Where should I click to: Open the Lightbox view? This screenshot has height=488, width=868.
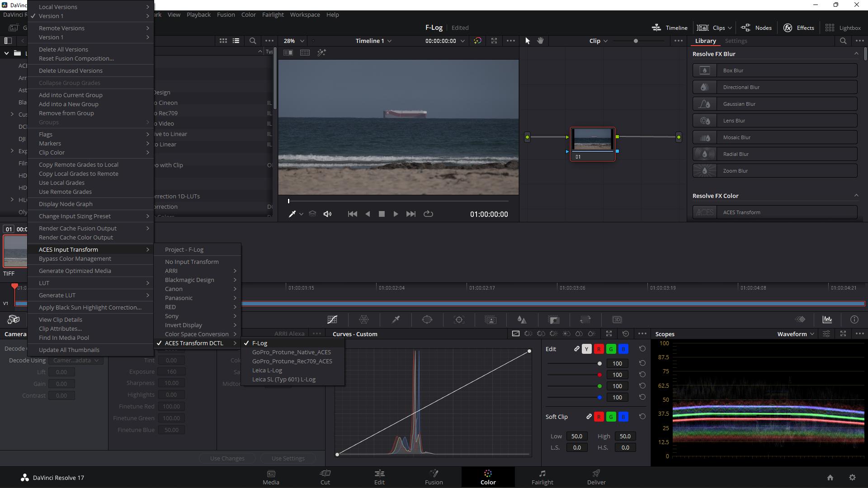point(843,28)
